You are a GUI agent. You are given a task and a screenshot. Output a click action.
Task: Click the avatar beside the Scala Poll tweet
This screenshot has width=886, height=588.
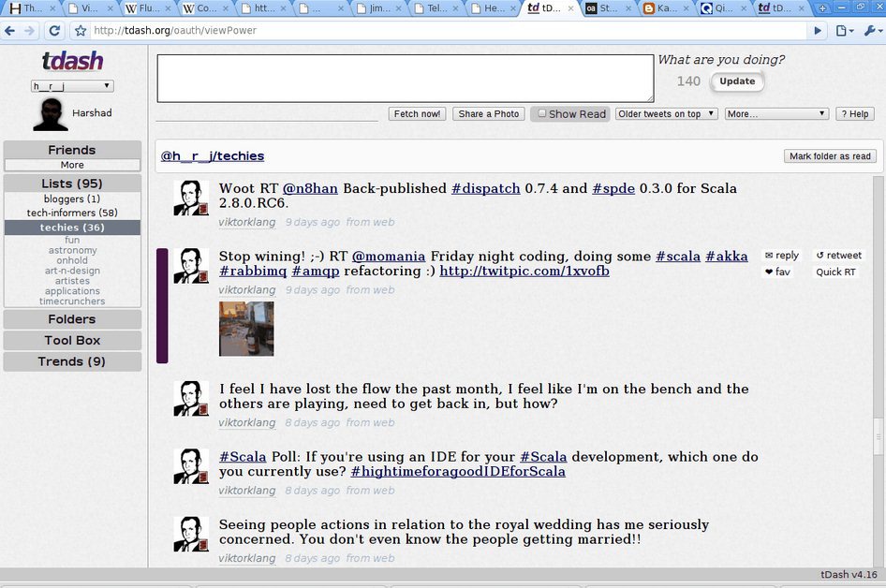(x=191, y=466)
